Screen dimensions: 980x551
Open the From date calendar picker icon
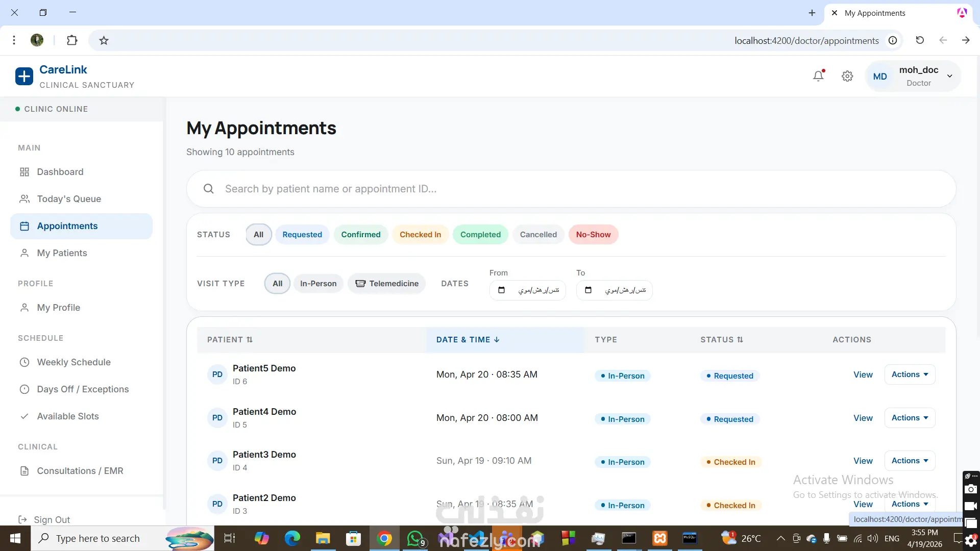[x=501, y=290]
